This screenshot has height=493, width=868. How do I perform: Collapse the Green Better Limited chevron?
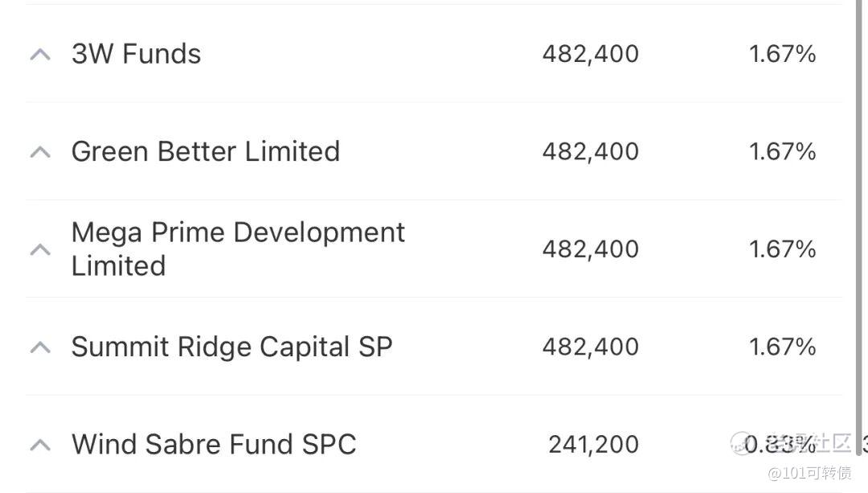coord(40,151)
